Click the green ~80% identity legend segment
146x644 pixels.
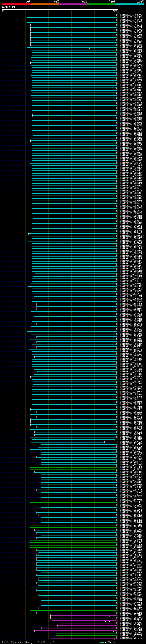click(x=101, y=4)
